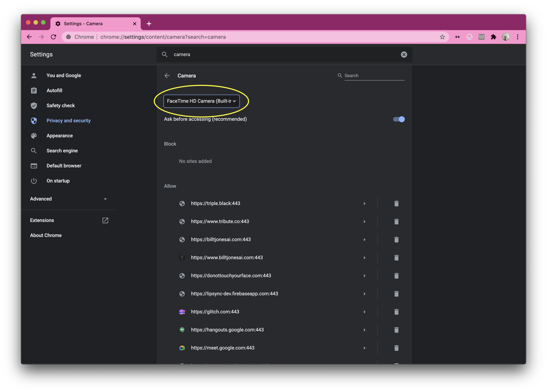Toggle Ask before accessing switch
The width and height of the screenshot is (547, 392).
click(x=399, y=119)
